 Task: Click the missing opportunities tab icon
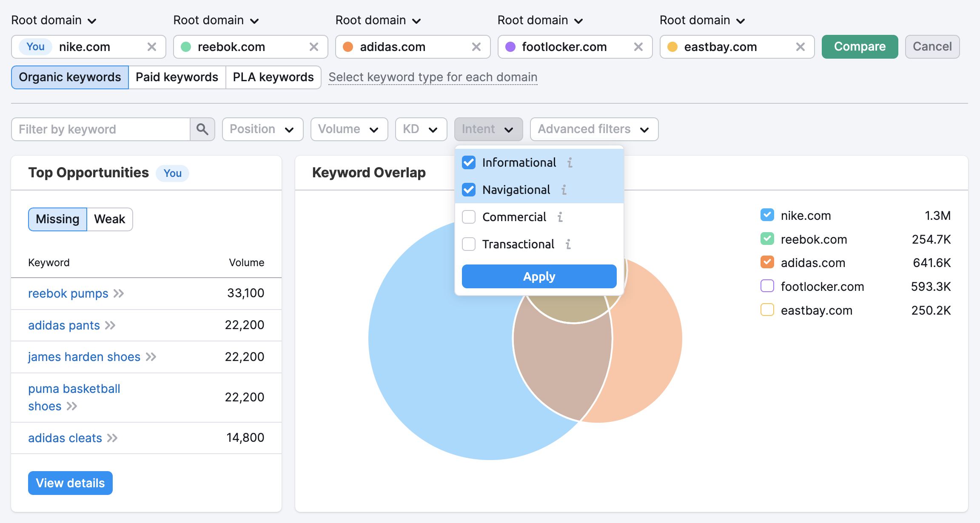57,219
